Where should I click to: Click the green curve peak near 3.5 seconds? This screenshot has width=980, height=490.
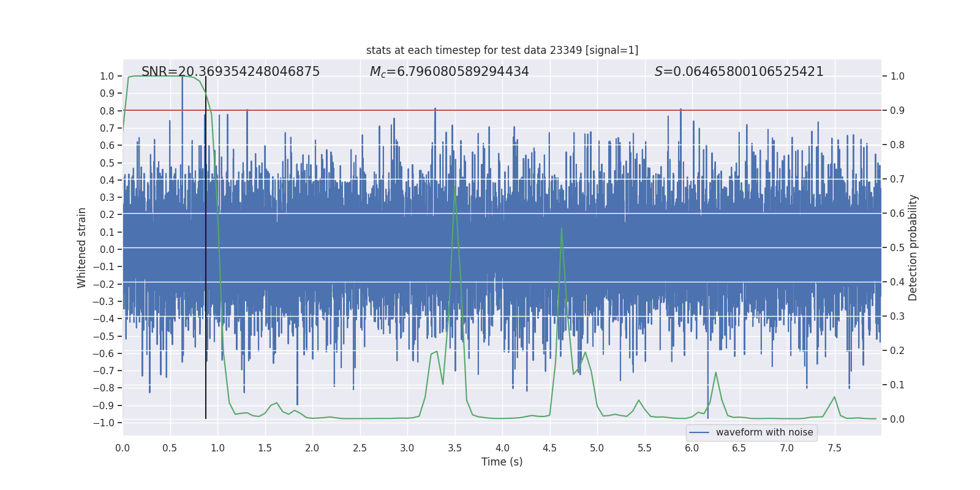click(x=454, y=195)
